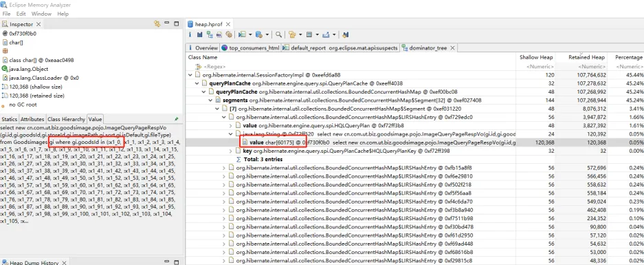Close the Inspector view tab

point(38,24)
